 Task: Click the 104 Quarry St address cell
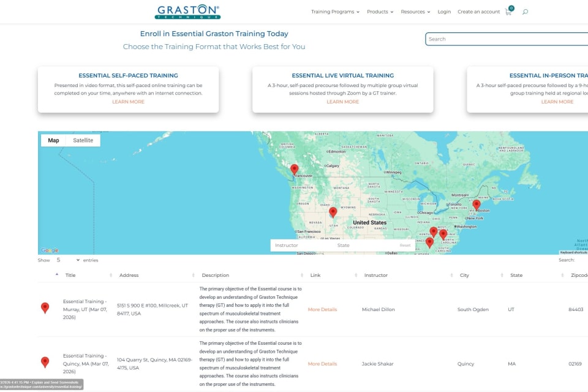tap(154, 364)
